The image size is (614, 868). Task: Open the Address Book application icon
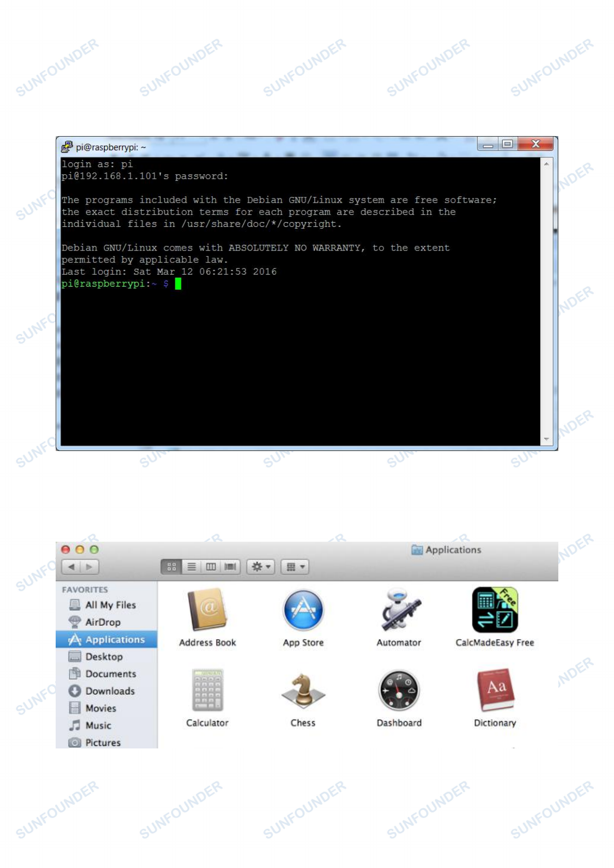(x=207, y=610)
